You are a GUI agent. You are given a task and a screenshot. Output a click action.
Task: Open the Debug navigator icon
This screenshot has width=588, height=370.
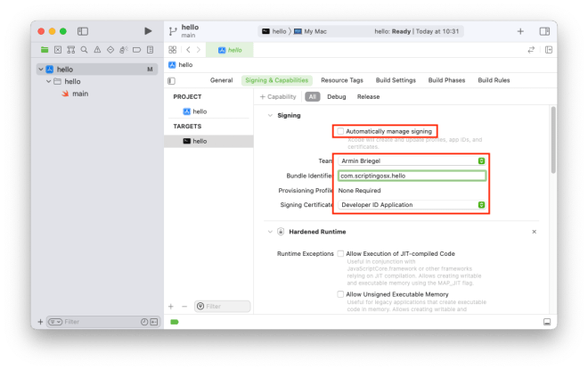coord(124,50)
